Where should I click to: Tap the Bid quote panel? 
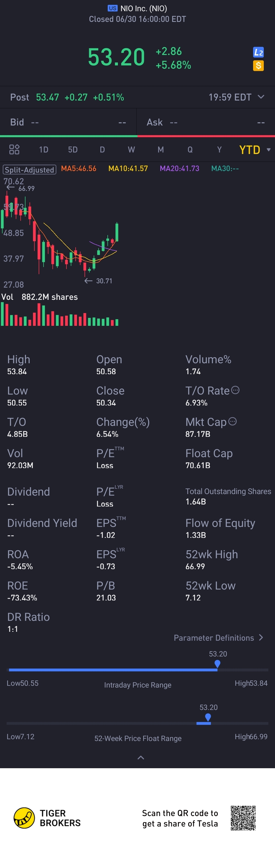(x=68, y=122)
